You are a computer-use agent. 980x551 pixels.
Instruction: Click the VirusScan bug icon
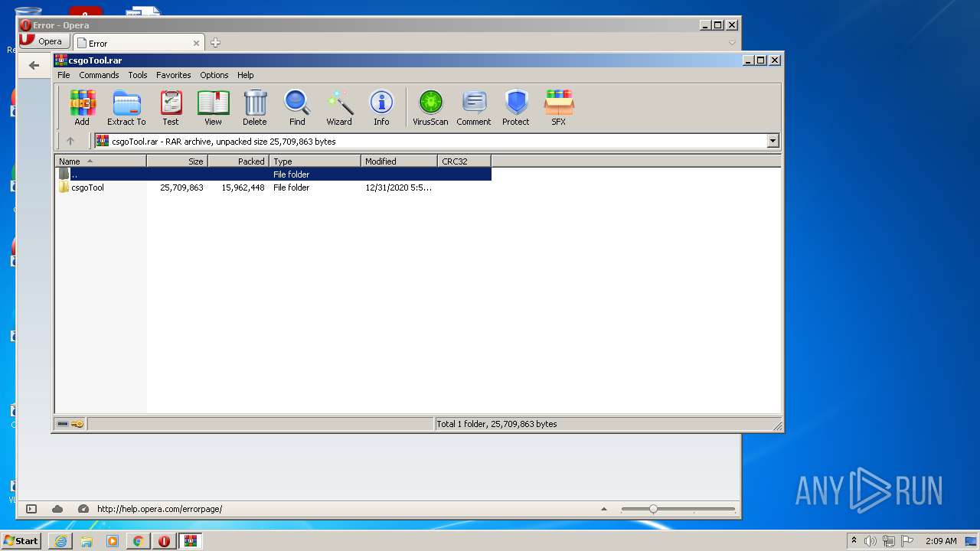click(x=430, y=107)
